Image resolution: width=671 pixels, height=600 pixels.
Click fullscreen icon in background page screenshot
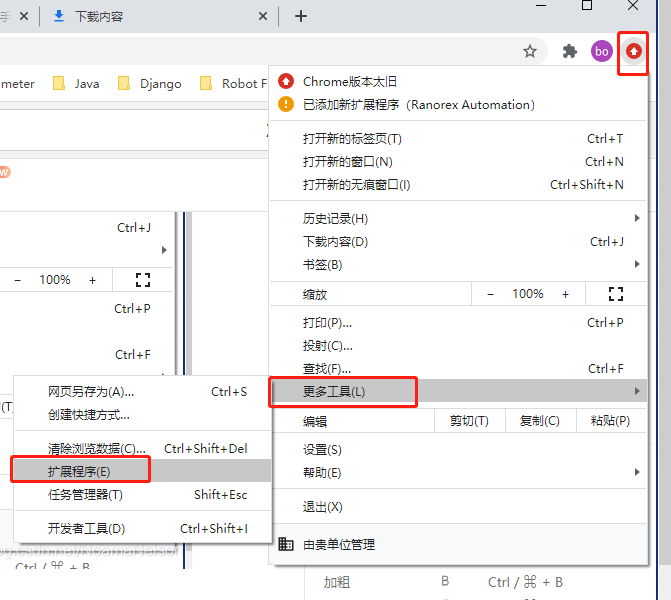coord(143,280)
